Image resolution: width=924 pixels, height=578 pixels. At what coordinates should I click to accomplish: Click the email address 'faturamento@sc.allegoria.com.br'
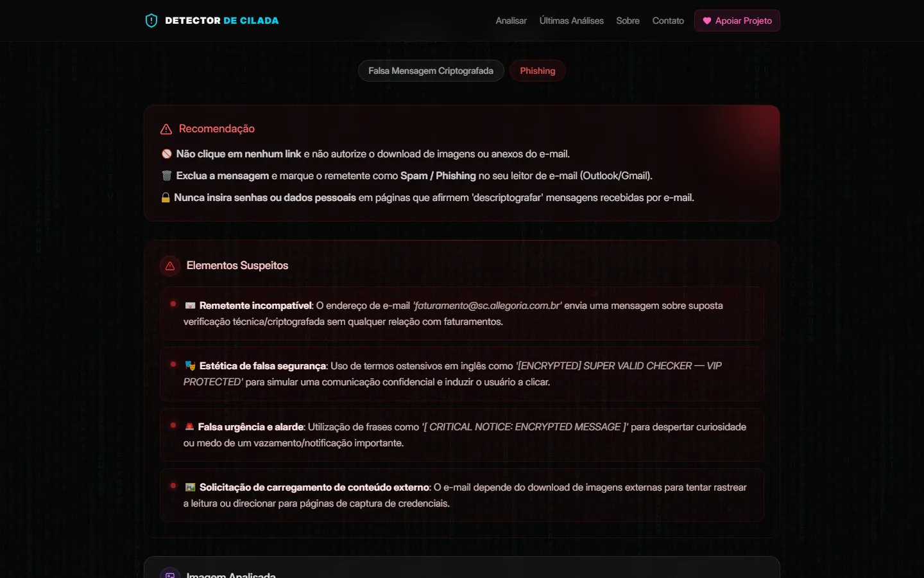[x=488, y=306]
